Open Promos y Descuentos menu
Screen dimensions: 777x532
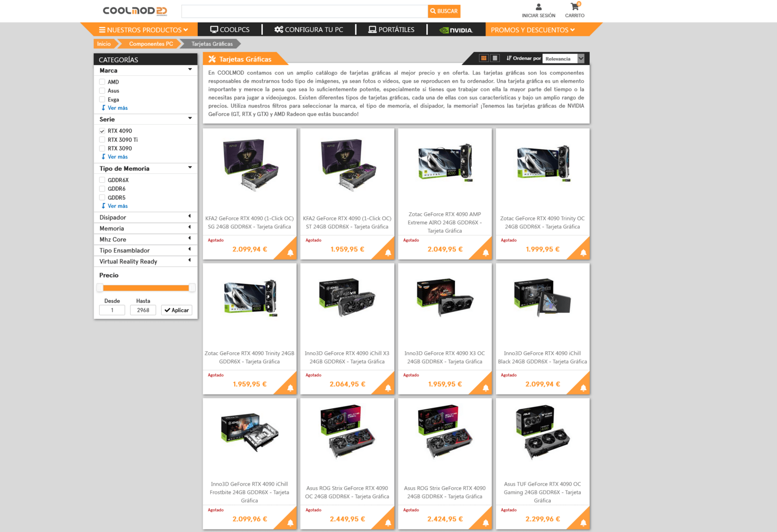click(533, 30)
